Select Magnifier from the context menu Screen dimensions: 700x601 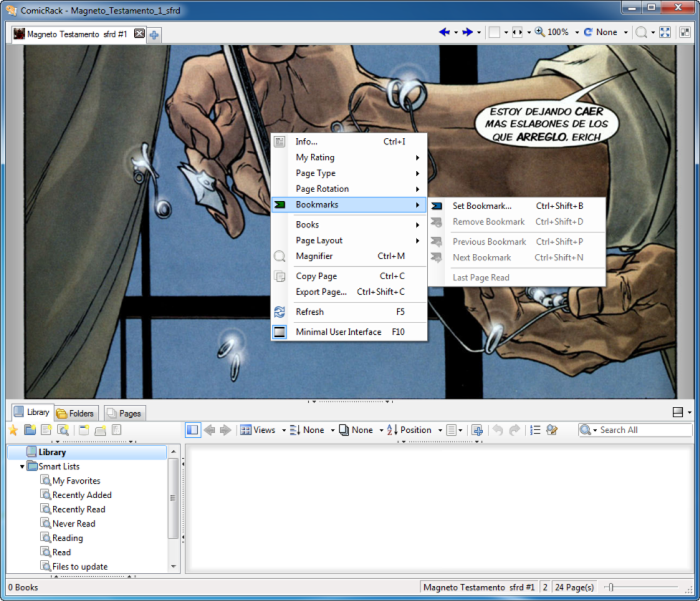tap(349, 256)
